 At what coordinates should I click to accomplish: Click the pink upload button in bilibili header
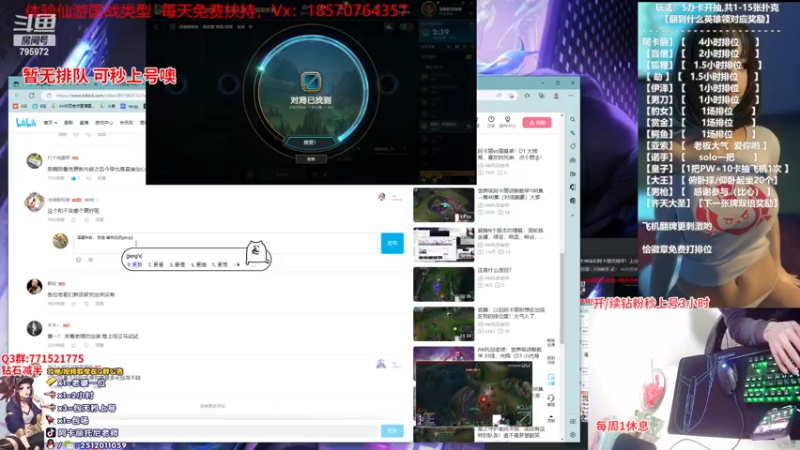tap(537, 122)
